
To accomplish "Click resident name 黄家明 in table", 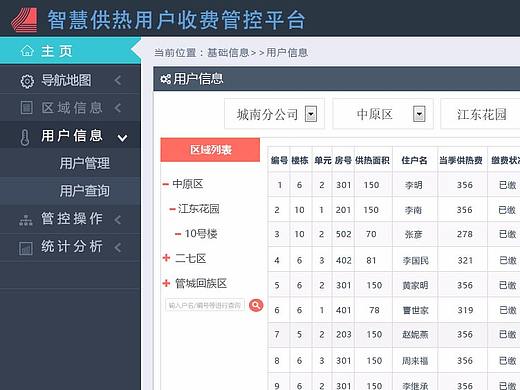I will pos(415,285).
